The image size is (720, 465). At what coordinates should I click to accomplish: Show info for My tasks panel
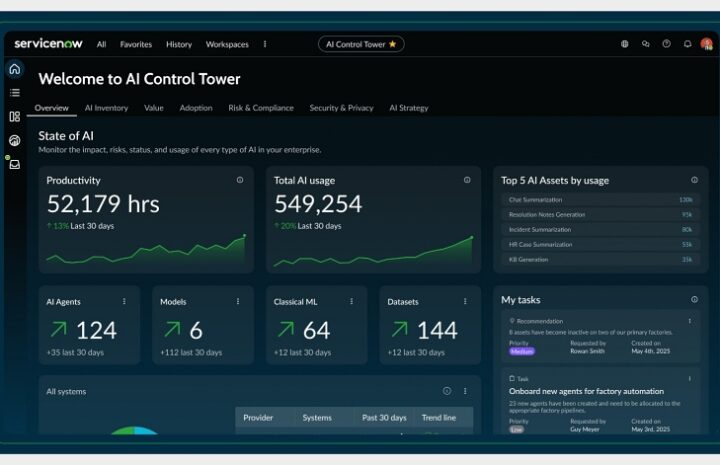coord(694,299)
